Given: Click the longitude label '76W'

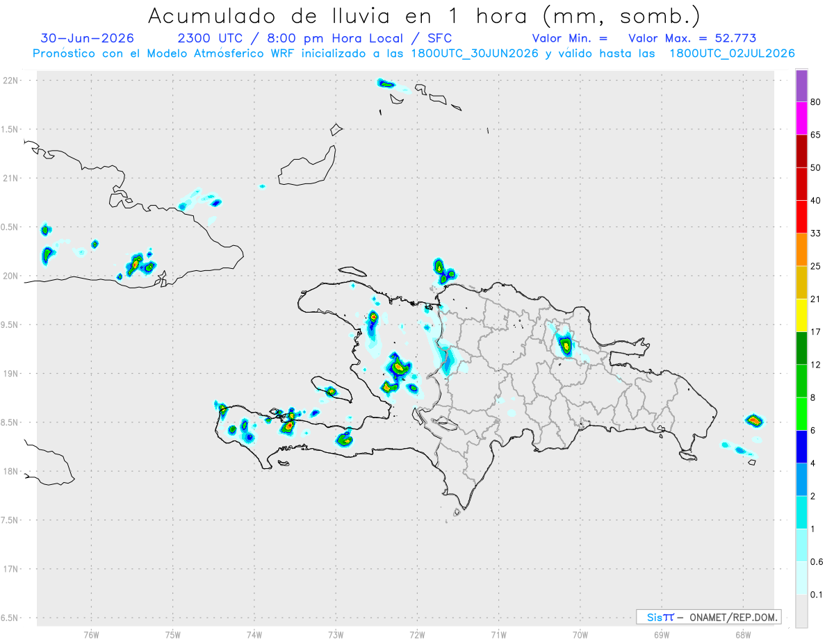Looking at the screenshot, I should pyautogui.click(x=91, y=634).
